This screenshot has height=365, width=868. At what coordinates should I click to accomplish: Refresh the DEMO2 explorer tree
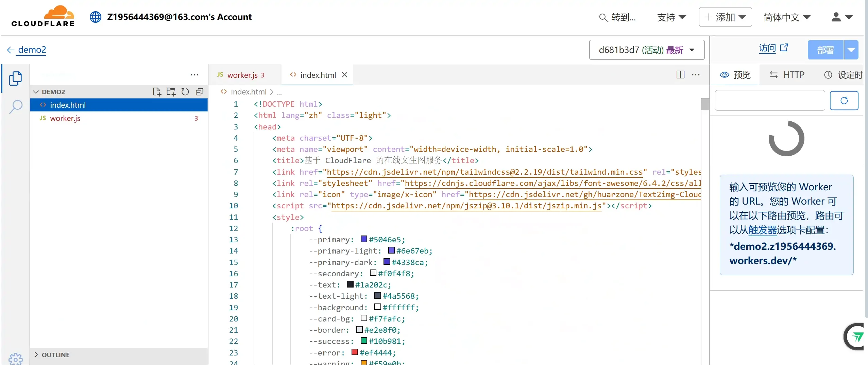[x=185, y=92]
